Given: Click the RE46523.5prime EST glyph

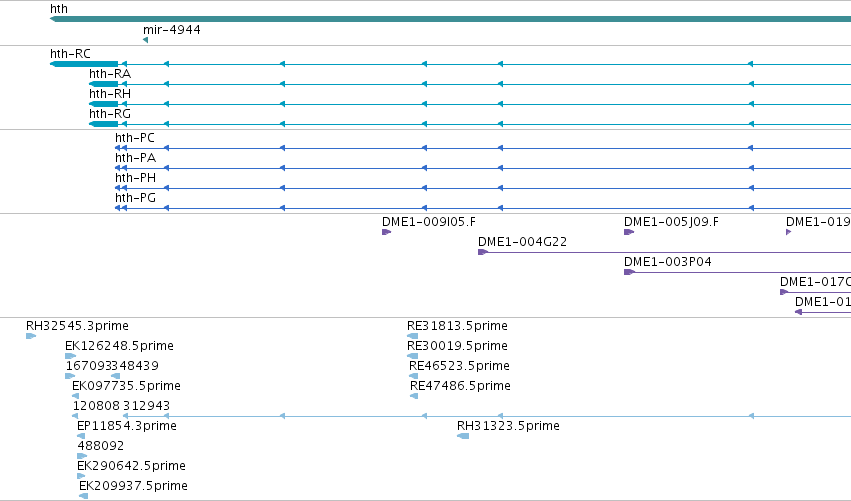Looking at the screenshot, I should click(414, 376).
